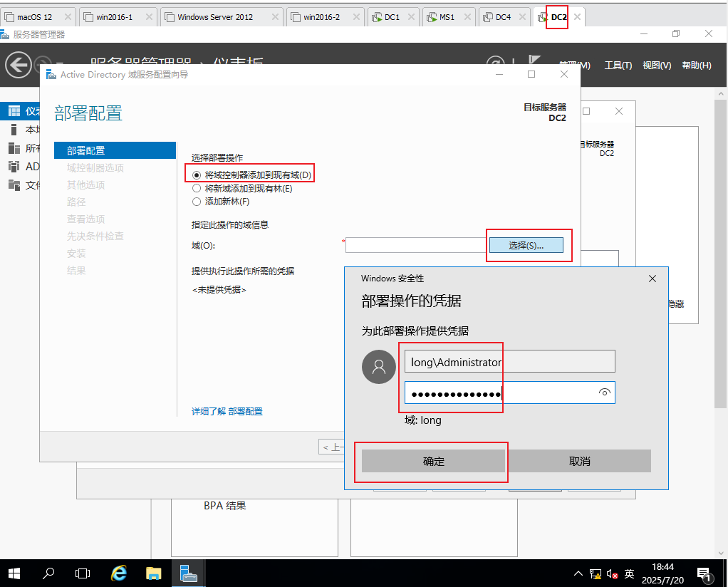Viewport: 728px width, 587px height.
Task: Select 部署配置 wizard step
Action: click(115, 150)
